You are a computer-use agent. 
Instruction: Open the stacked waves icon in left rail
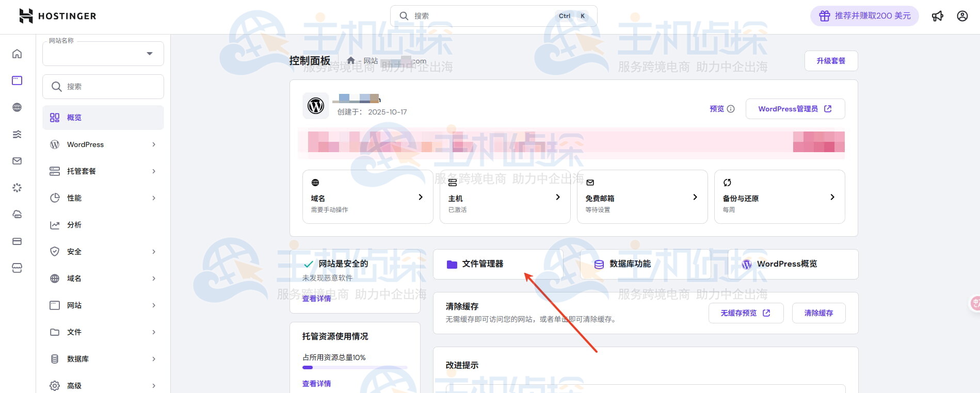coord(17,134)
